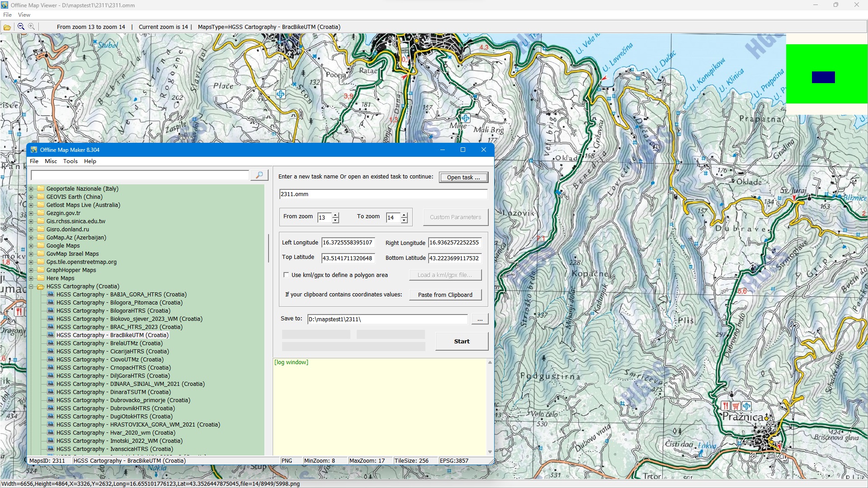Click the Bottom Latitude input field
Image resolution: width=868 pixels, height=488 pixels.
click(x=455, y=258)
